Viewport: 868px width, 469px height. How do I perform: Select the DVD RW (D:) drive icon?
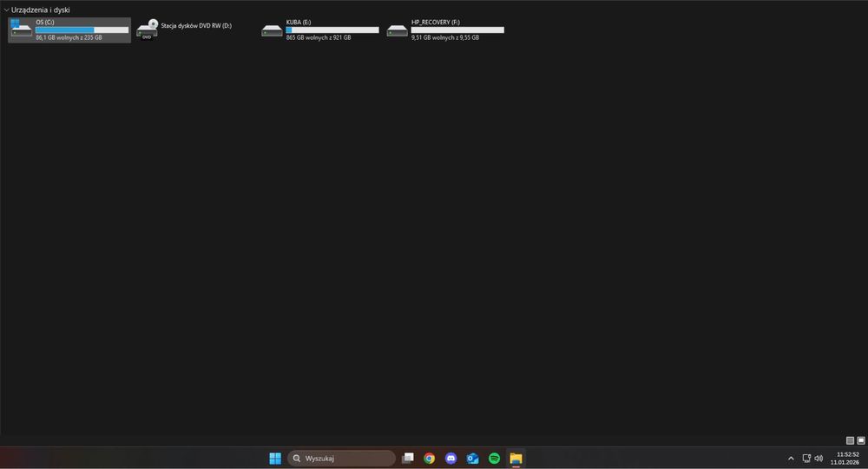pyautogui.click(x=148, y=30)
